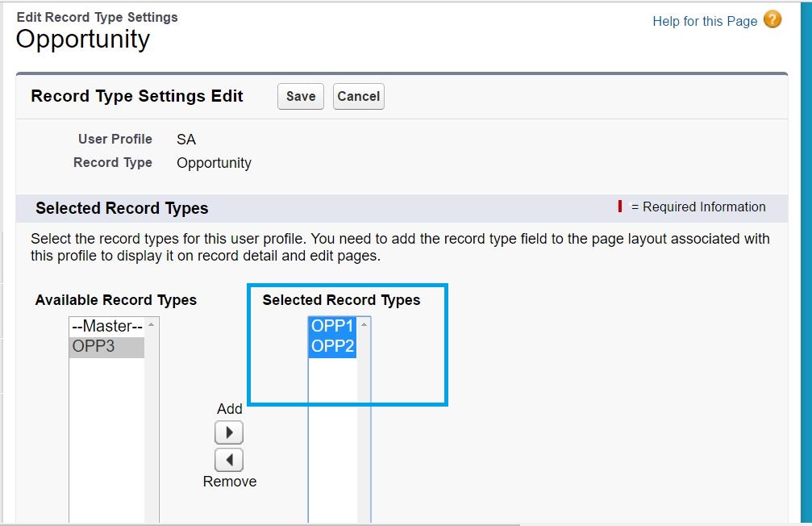Click the Remove label below the arrow

[229, 482]
